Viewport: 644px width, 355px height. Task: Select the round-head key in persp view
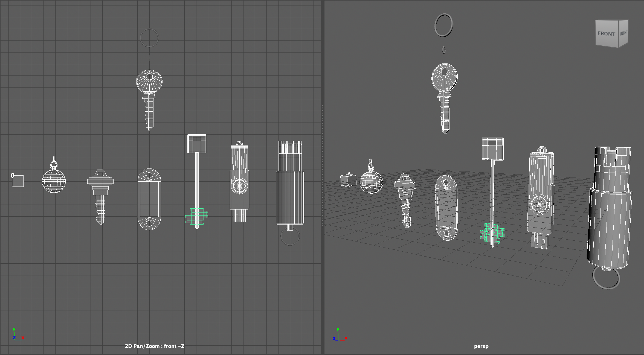(445, 98)
